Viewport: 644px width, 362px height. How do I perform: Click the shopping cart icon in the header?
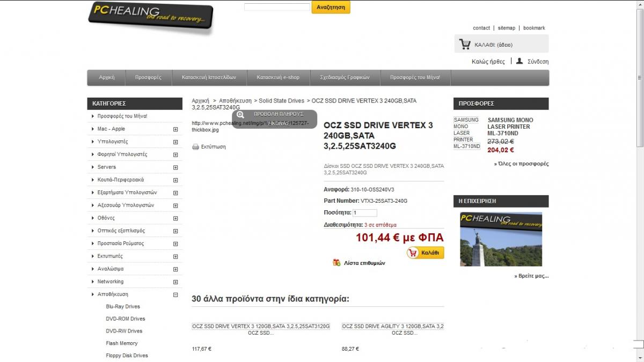465,45
